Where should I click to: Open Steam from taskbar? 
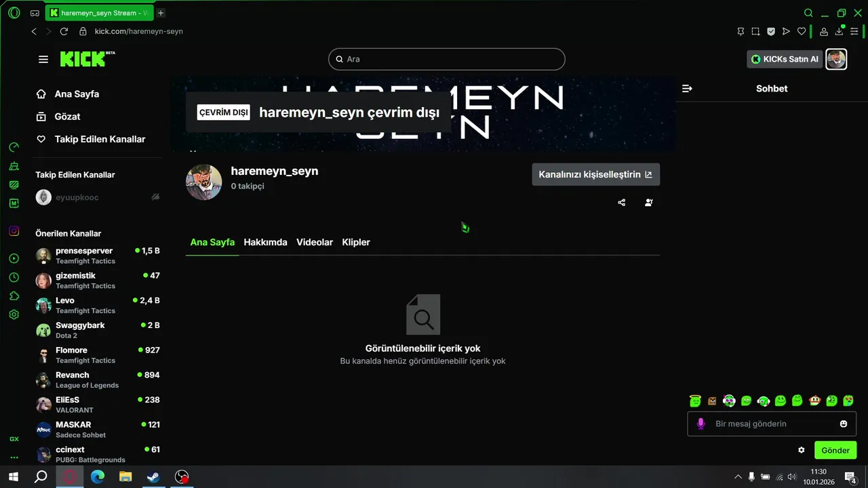153,476
